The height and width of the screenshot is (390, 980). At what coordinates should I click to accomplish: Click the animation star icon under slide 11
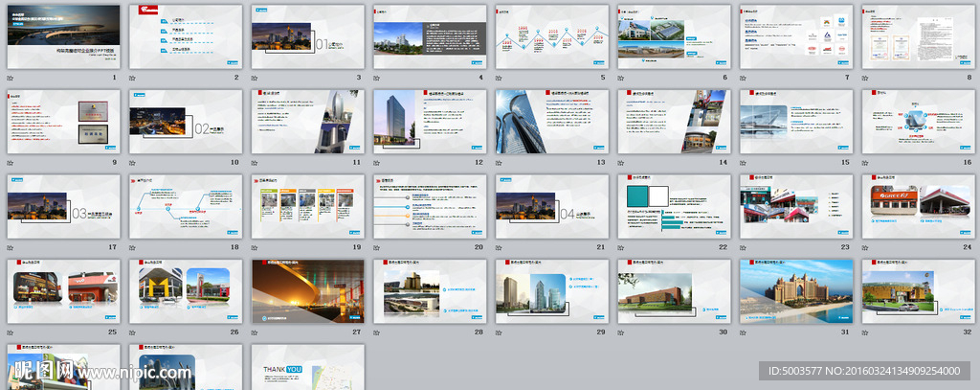pyautogui.click(x=255, y=162)
